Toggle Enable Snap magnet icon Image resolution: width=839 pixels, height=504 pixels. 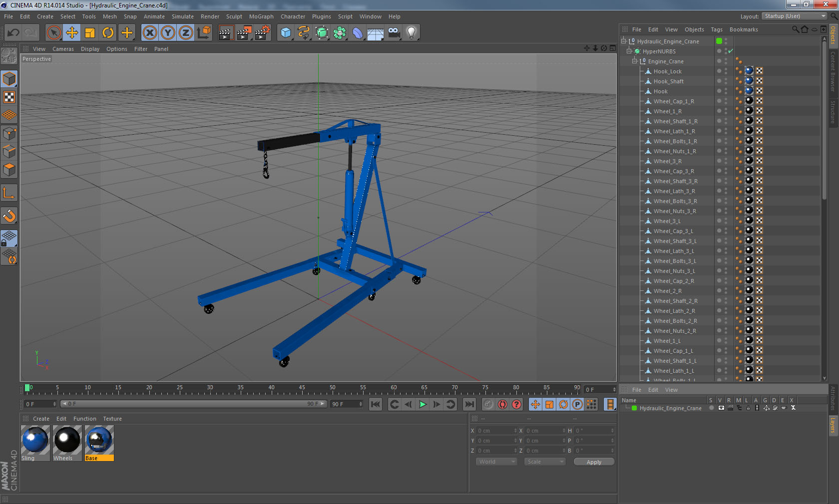9,216
